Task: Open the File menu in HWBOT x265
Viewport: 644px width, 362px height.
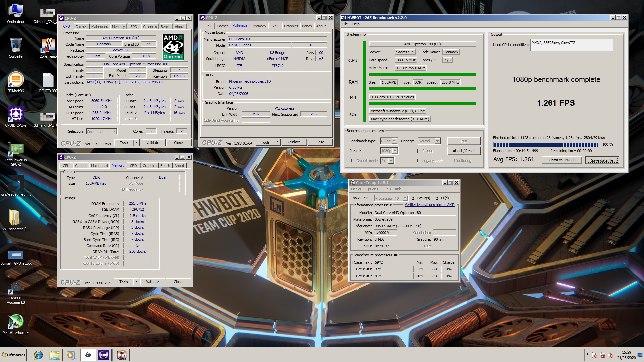Action: coord(345,24)
